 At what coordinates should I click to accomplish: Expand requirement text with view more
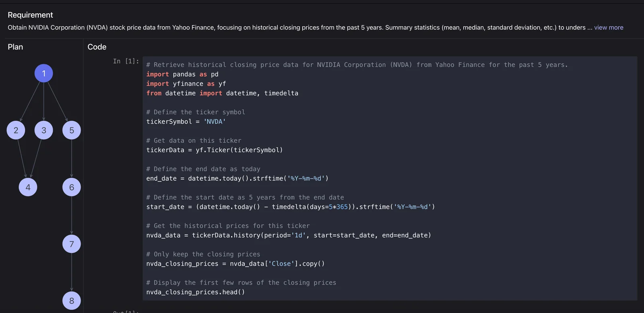609,27
